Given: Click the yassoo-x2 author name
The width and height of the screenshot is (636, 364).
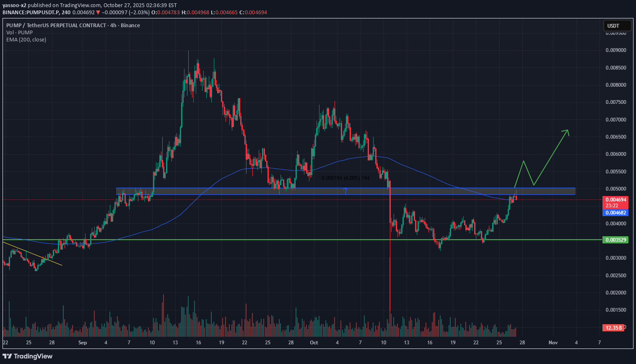Looking at the screenshot, I should 14,5.
